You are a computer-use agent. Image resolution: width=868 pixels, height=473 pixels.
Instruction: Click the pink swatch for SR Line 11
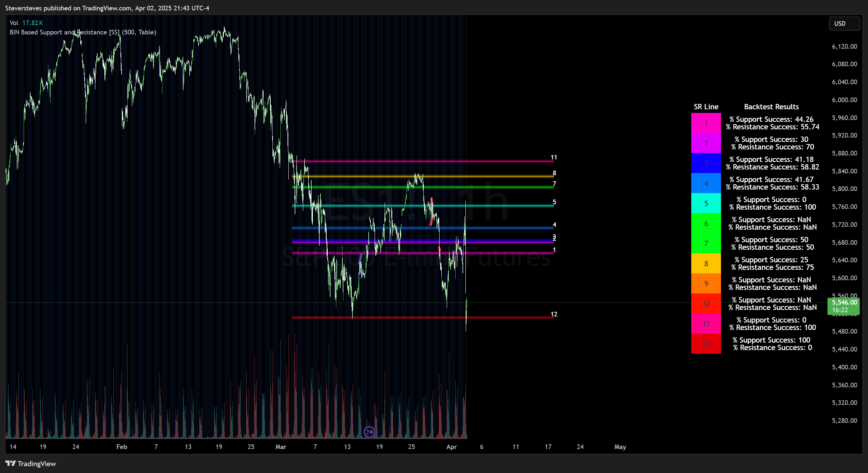click(x=706, y=324)
